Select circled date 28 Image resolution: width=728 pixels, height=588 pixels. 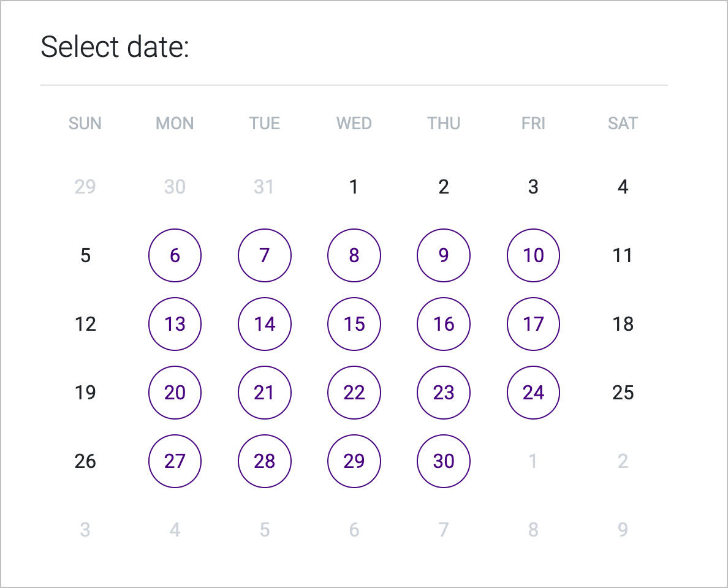pos(264,461)
